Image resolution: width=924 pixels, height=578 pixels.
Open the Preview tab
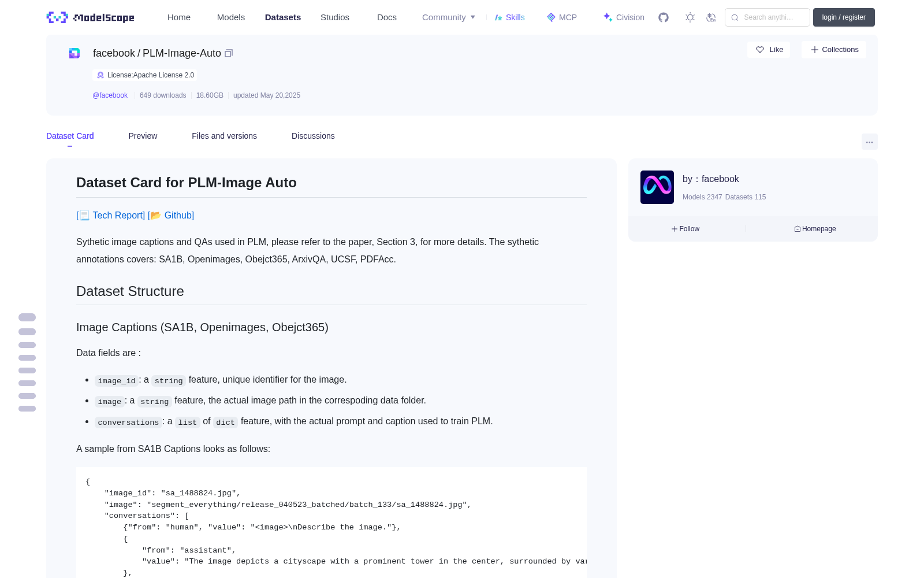pos(143,136)
